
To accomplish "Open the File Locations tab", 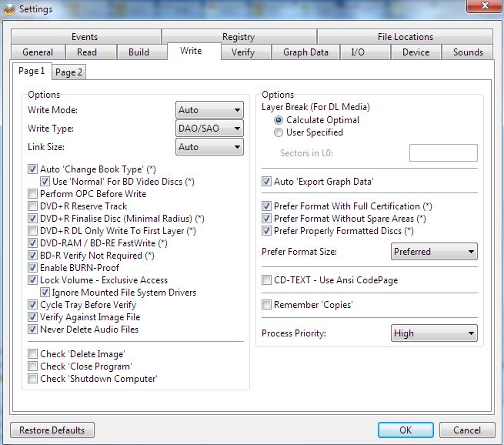I will 405,37.
